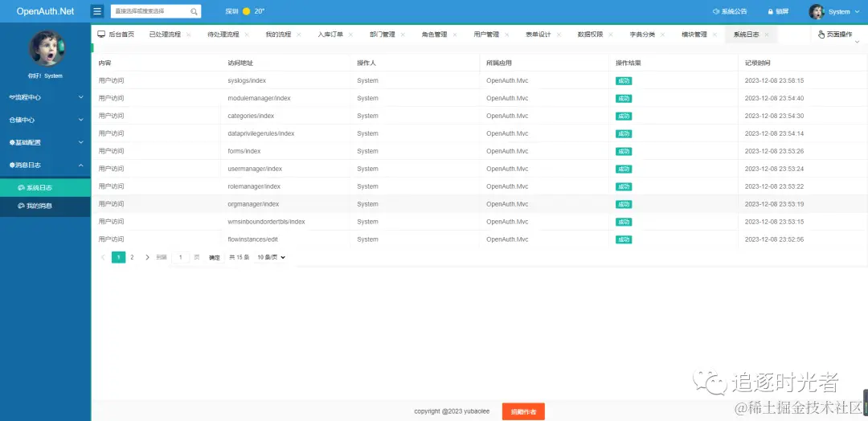Open the 10条/页 page size dropdown

[x=272, y=257]
